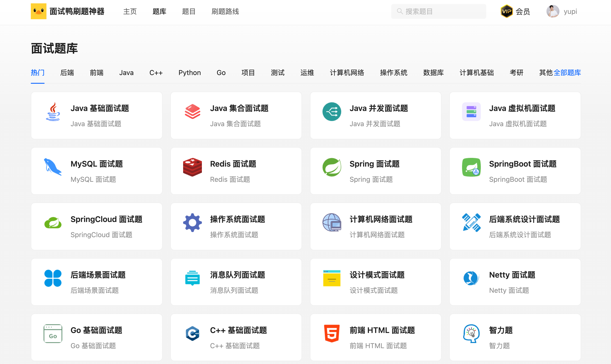Switch to the Python tab
This screenshot has height=364, width=611.
[x=190, y=73]
